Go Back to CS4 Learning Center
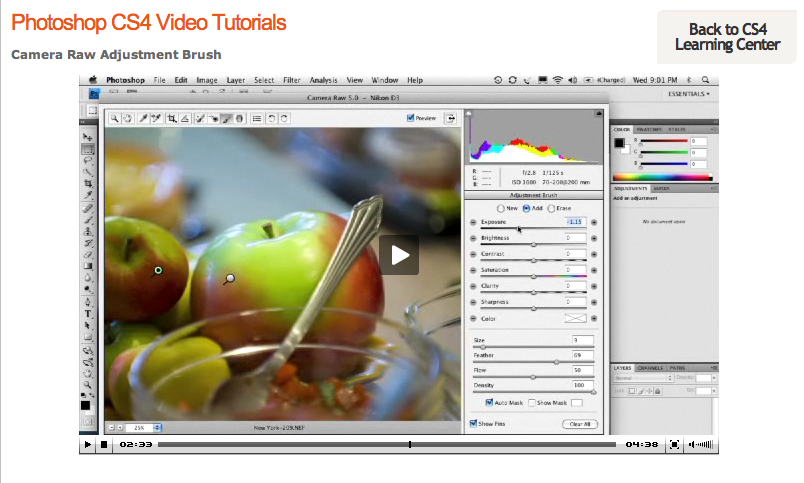Viewport: 804px width, 483px height. [727, 37]
